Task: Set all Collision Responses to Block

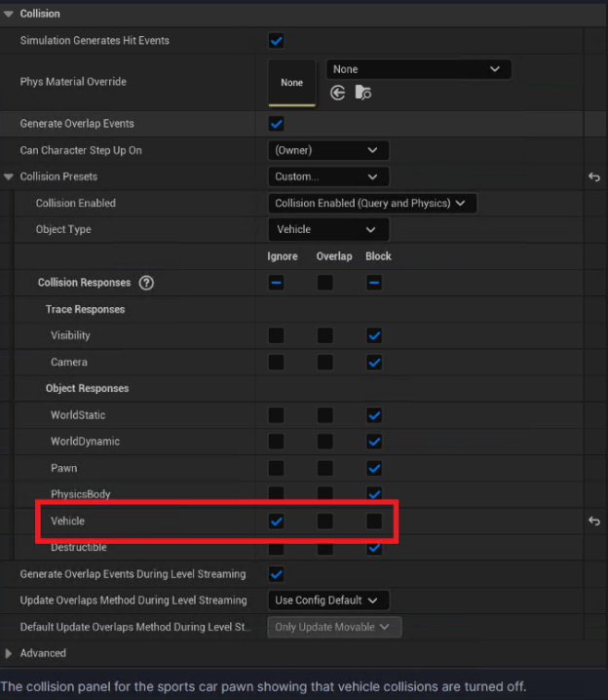Action: pyautogui.click(x=374, y=283)
